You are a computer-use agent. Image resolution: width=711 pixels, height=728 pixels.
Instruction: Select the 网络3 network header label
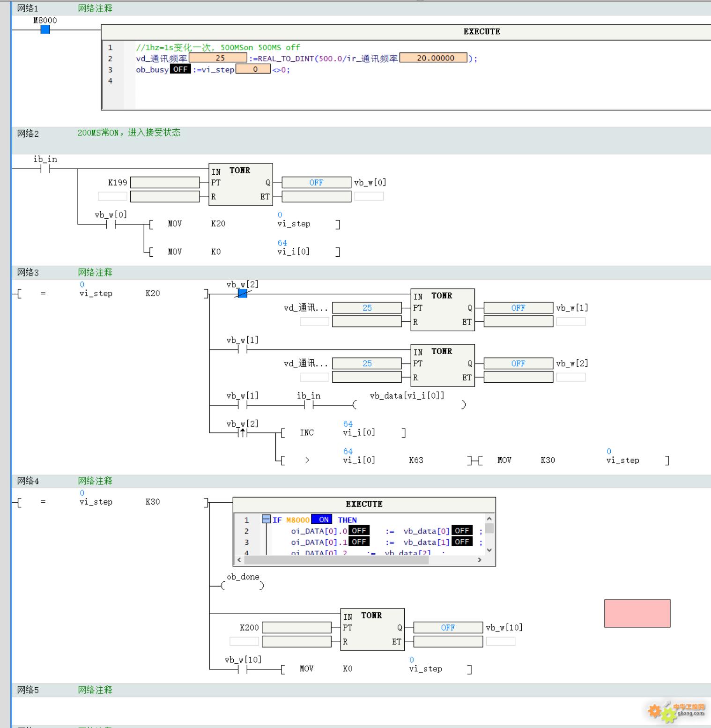[28, 273]
